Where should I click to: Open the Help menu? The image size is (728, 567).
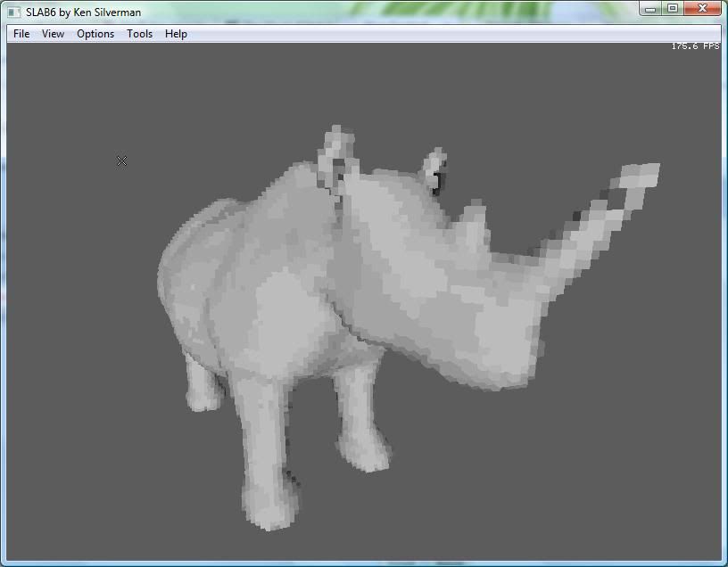(x=176, y=34)
